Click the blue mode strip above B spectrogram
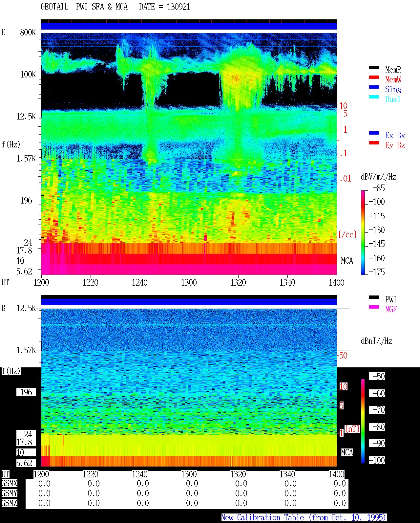The image size is (420, 523). pyautogui.click(x=189, y=302)
